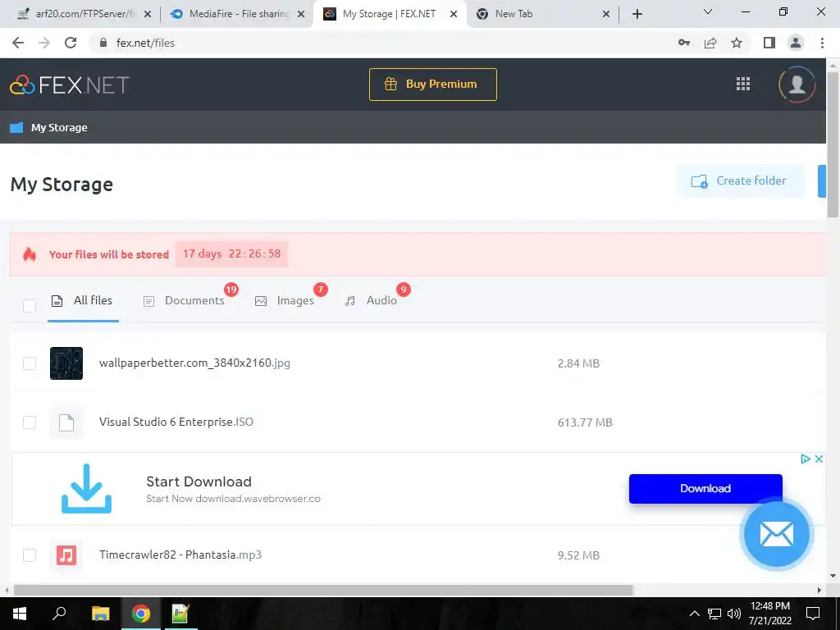Click the 613.77 MB size value
The width and height of the screenshot is (840, 630).
click(585, 422)
